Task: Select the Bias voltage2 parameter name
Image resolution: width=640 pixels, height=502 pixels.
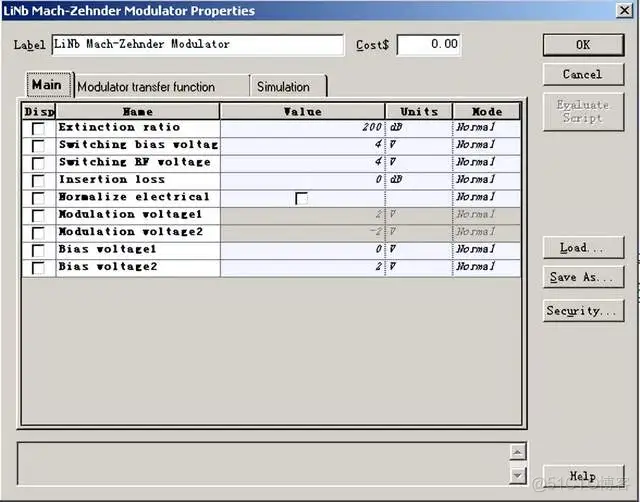Action: (x=138, y=267)
